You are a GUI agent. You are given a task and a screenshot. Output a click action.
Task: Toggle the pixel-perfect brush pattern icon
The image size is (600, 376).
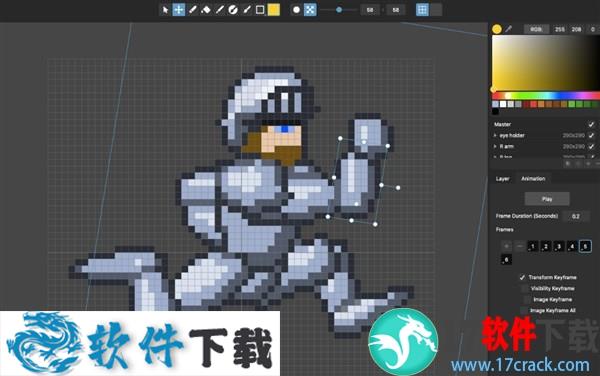310,10
